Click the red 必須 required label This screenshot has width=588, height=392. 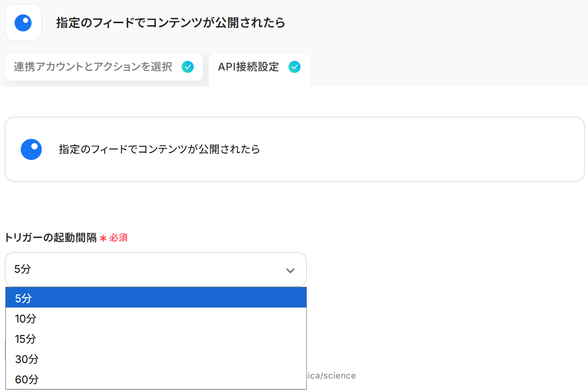(x=119, y=238)
